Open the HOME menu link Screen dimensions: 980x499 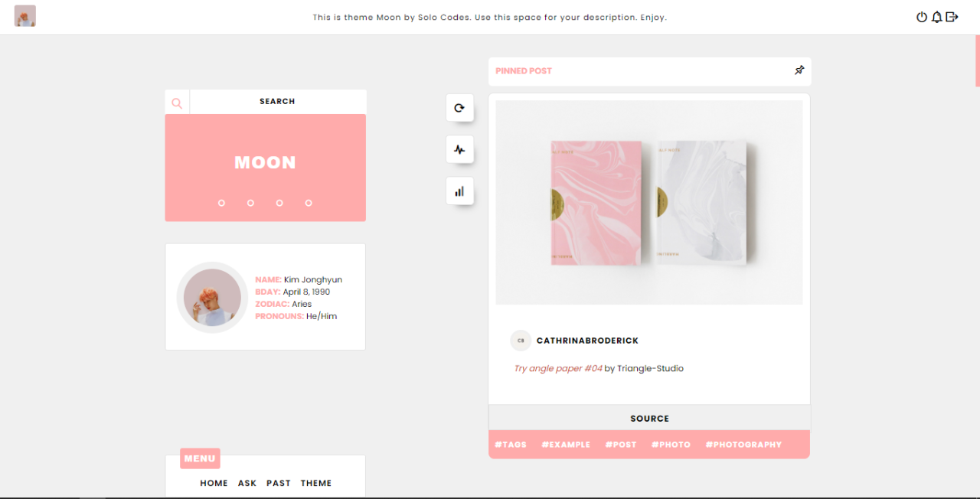tap(214, 483)
